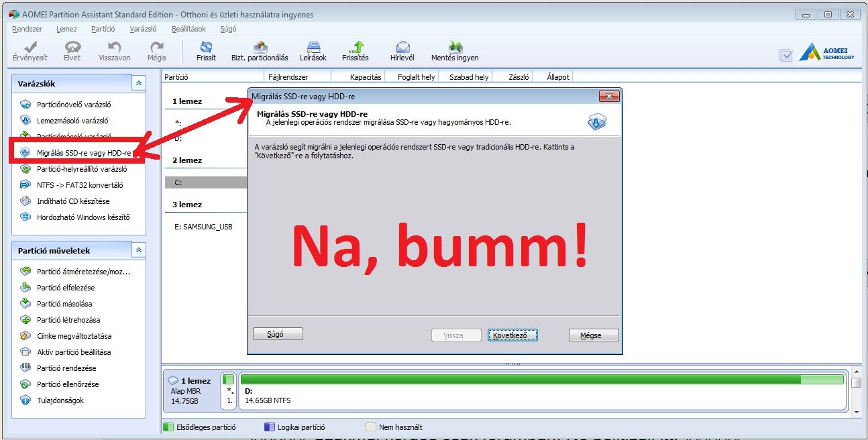Choose Partíció átméretezése/mozgatása operation
This screenshot has width=868, height=440.
(x=75, y=272)
